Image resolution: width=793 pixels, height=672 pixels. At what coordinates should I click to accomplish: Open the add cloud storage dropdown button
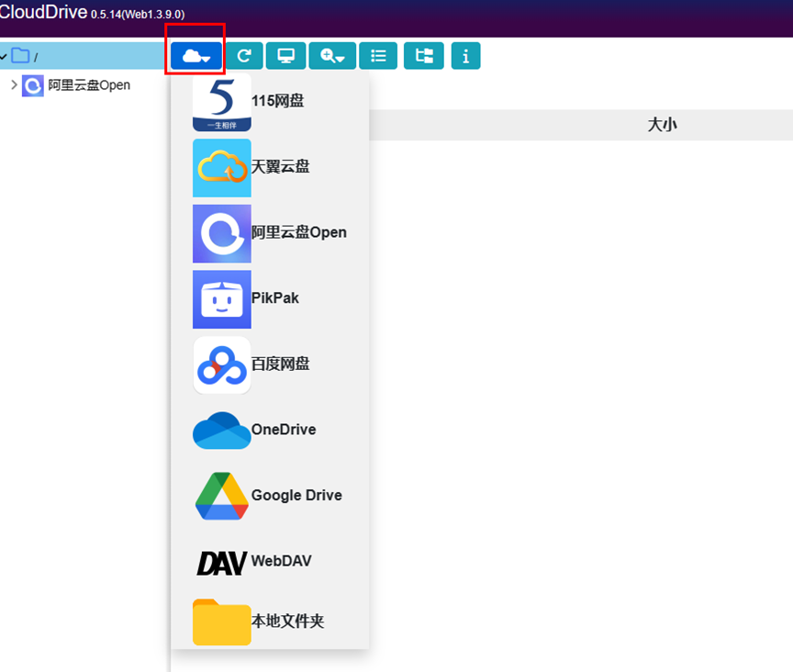[196, 56]
